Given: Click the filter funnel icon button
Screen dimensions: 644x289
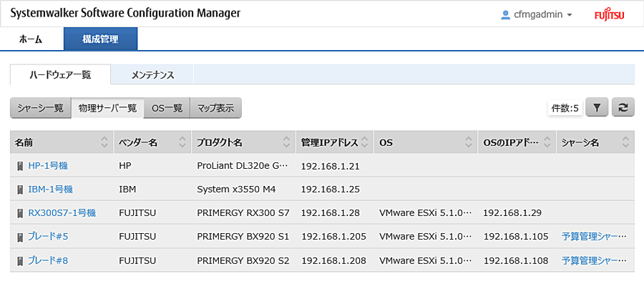Looking at the screenshot, I should click(x=597, y=108).
